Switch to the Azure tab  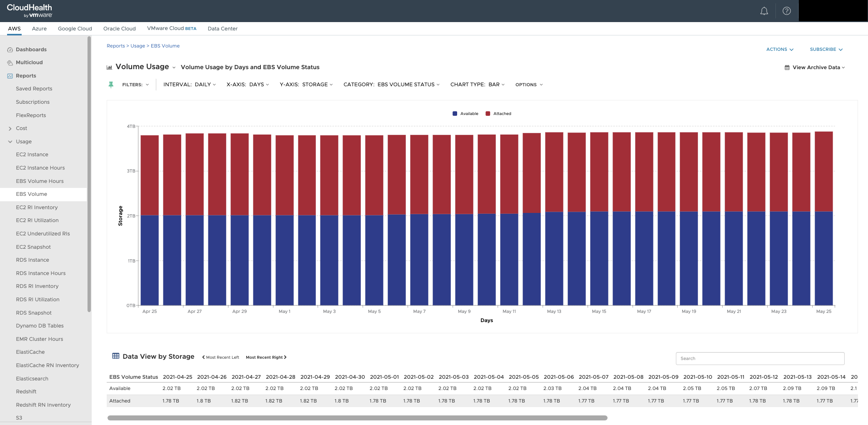pos(39,29)
